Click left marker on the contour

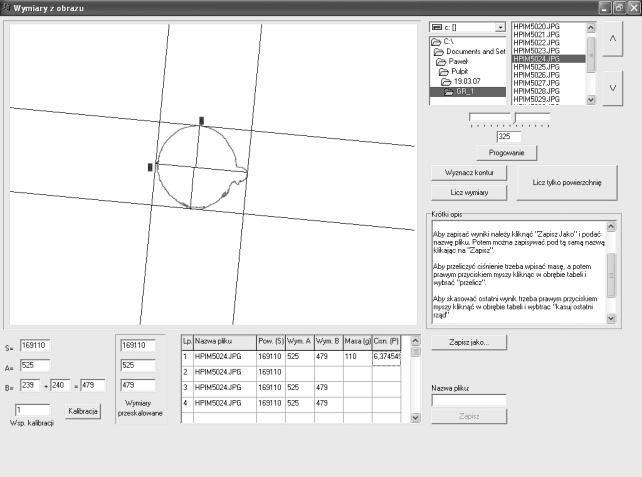[x=150, y=167]
